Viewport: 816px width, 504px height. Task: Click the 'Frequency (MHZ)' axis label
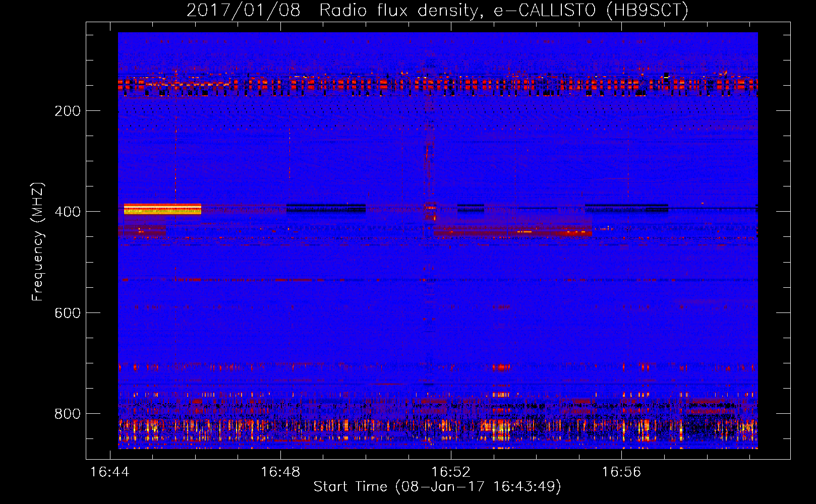(38, 242)
